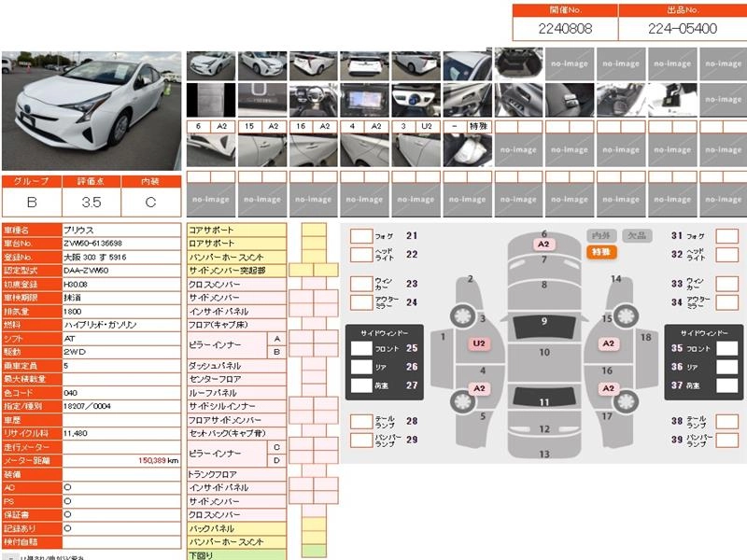747x560 pixels.
Task: Open the photo labeled 特徴
Action: 468,150
